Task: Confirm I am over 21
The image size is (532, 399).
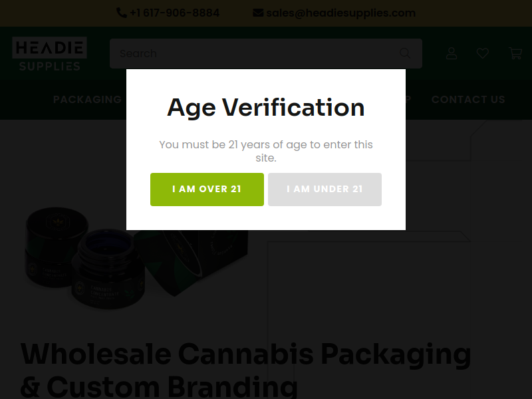Action: tap(207, 190)
